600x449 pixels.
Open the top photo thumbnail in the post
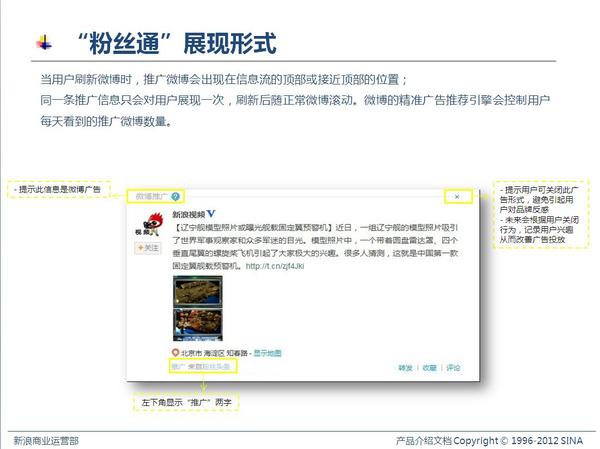tap(197, 291)
